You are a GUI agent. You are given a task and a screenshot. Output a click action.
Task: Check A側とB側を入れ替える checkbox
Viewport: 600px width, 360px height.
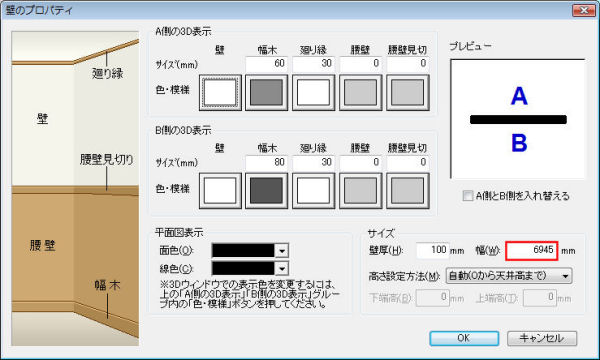pyautogui.click(x=468, y=196)
